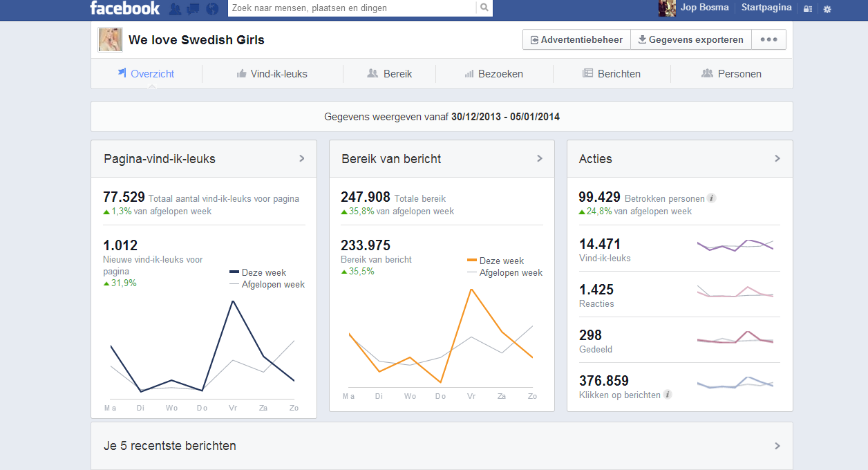Click the 14.471 Vind-ik-leuks figure
Viewport: 868px width, 470px height.
(x=600, y=244)
